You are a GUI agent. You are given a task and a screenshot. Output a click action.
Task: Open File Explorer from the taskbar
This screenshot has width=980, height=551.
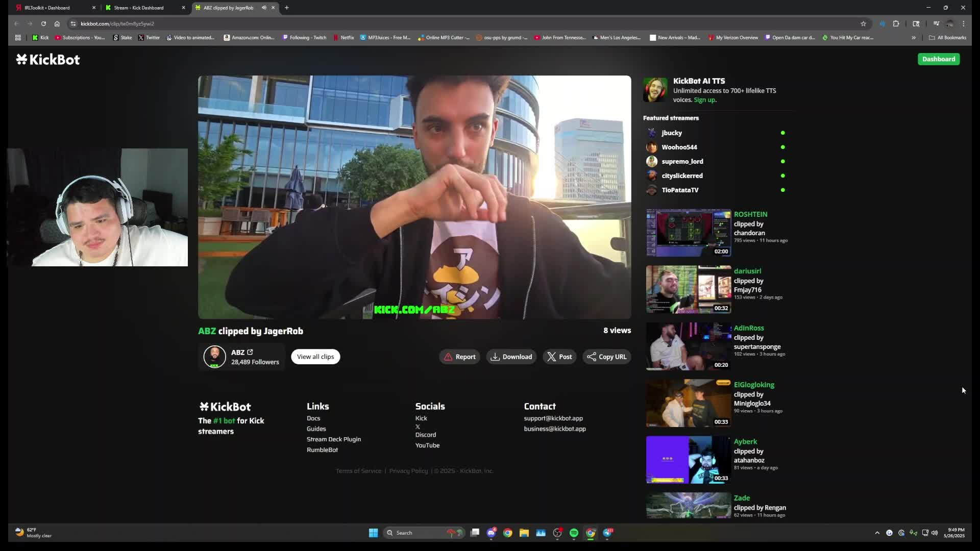pyautogui.click(x=524, y=533)
